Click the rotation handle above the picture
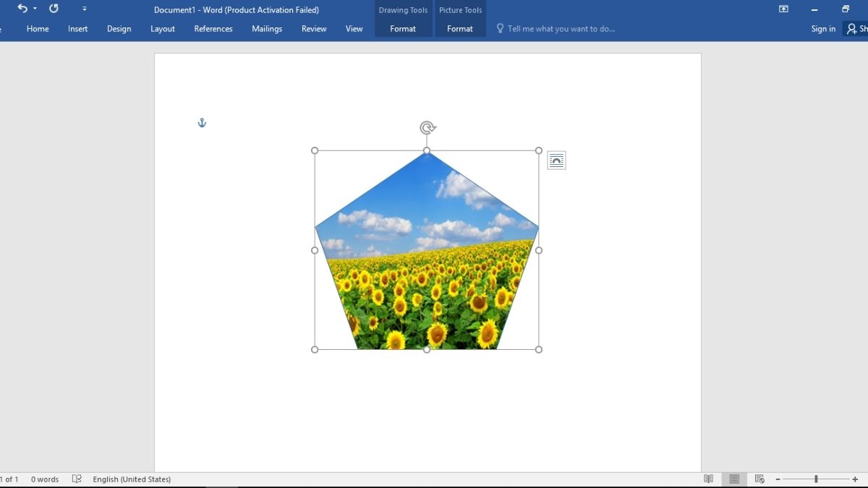 (x=427, y=128)
